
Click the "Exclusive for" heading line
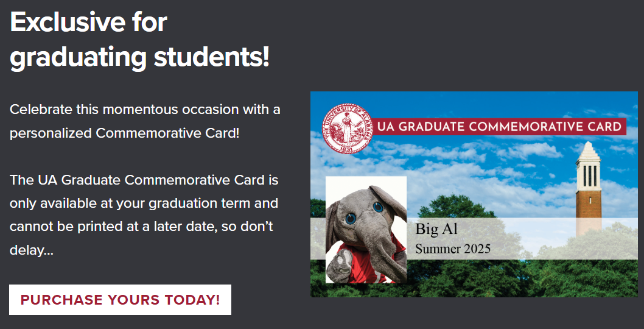coord(89,23)
